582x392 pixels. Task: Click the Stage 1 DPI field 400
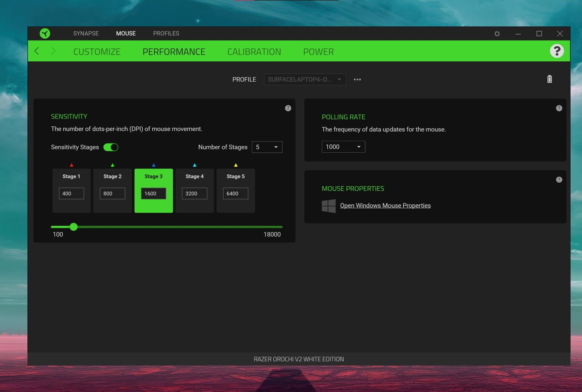pyautogui.click(x=71, y=194)
